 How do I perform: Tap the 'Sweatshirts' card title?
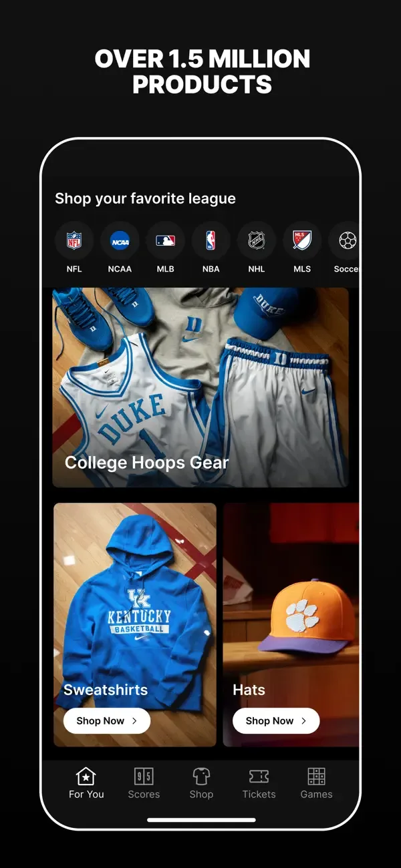click(x=106, y=690)
